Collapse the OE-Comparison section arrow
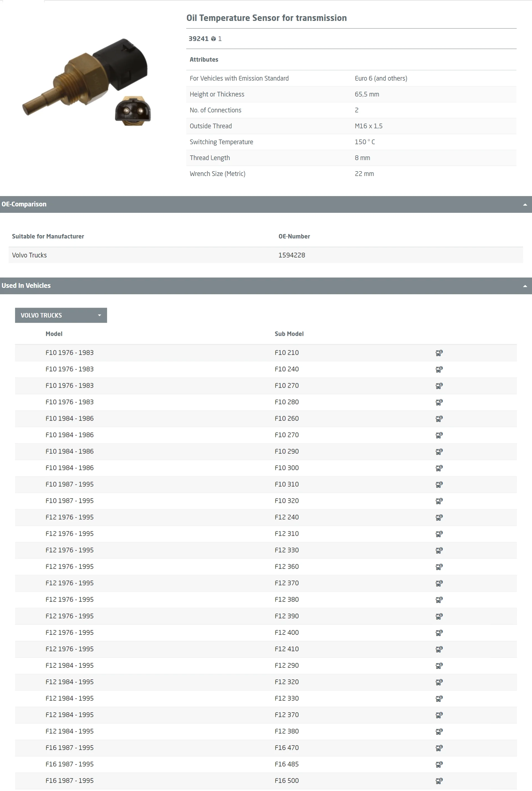532x791 pixels. click(525, 205)
